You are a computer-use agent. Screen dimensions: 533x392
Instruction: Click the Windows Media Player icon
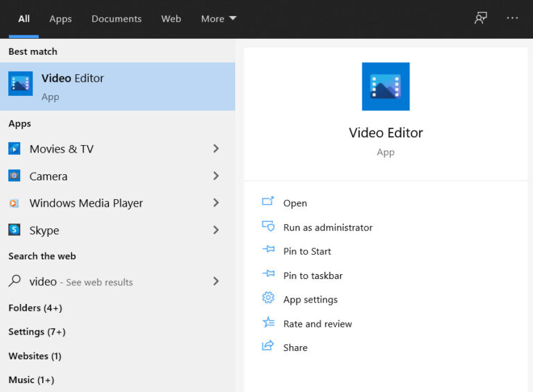click(15, 203)
